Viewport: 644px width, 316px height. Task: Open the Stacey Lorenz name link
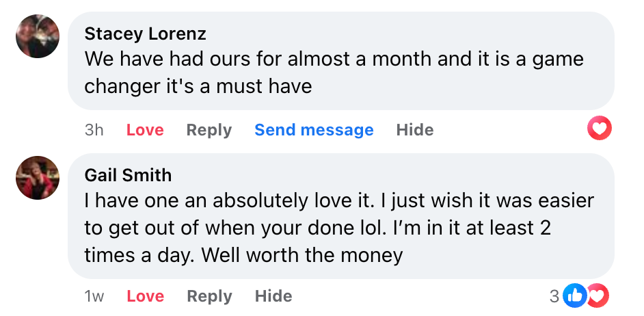(145, 34)
